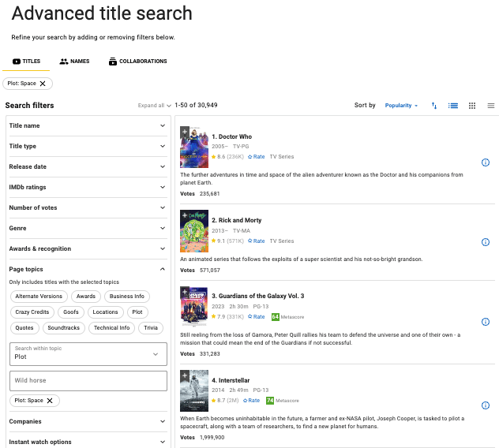Open info icon for Doctor Who

pos(486,162)
